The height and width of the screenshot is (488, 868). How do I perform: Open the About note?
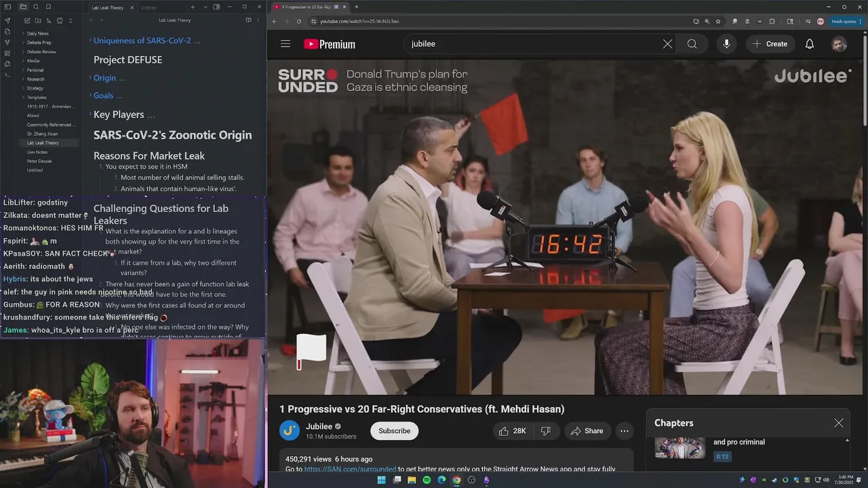(x=33, y=116)
